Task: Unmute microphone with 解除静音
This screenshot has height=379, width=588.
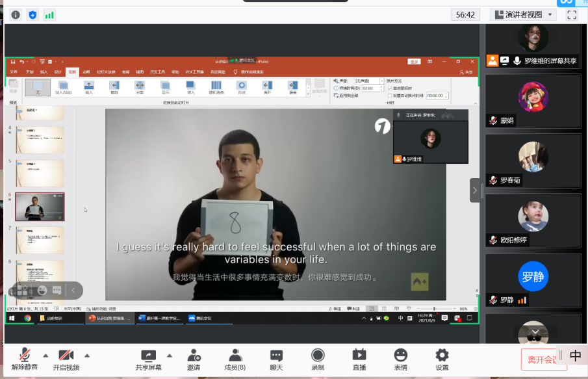Action: click(25, 359)
